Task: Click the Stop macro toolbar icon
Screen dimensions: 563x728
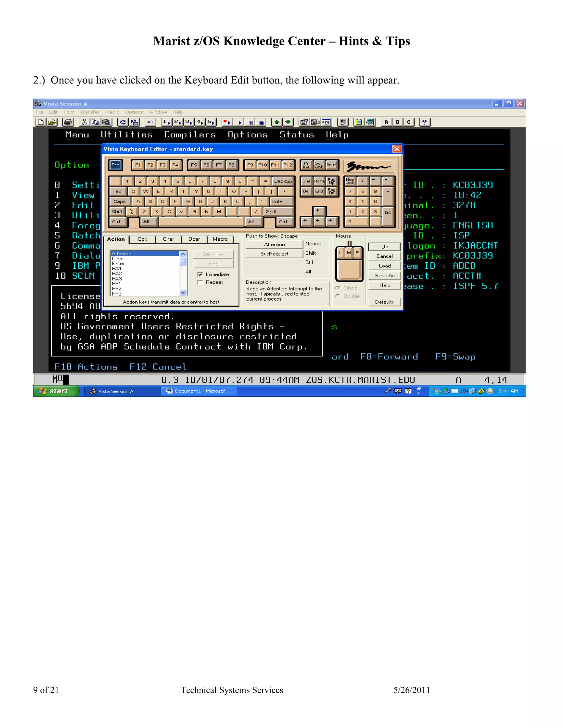Action: pos(261,122)
